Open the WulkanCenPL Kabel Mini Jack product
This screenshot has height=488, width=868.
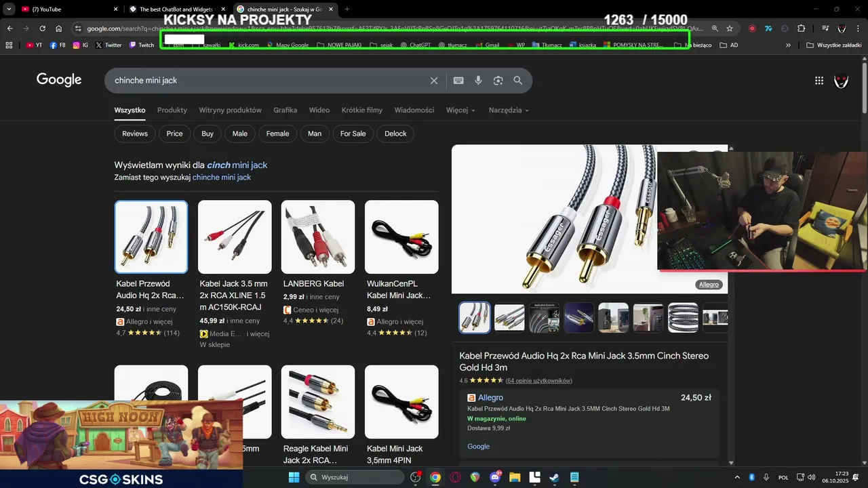tap(401, 268)
